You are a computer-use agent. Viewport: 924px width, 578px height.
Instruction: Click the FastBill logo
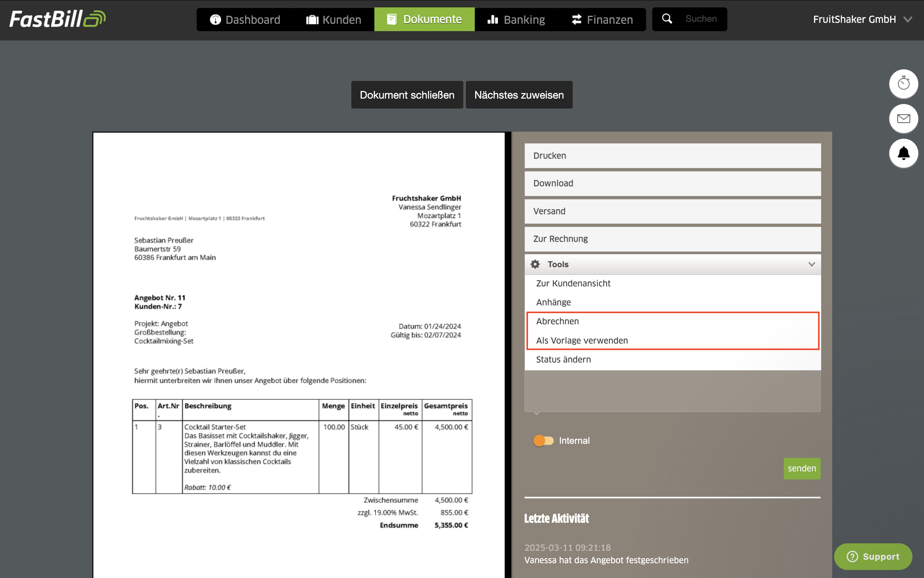click(x=57, y=19)
